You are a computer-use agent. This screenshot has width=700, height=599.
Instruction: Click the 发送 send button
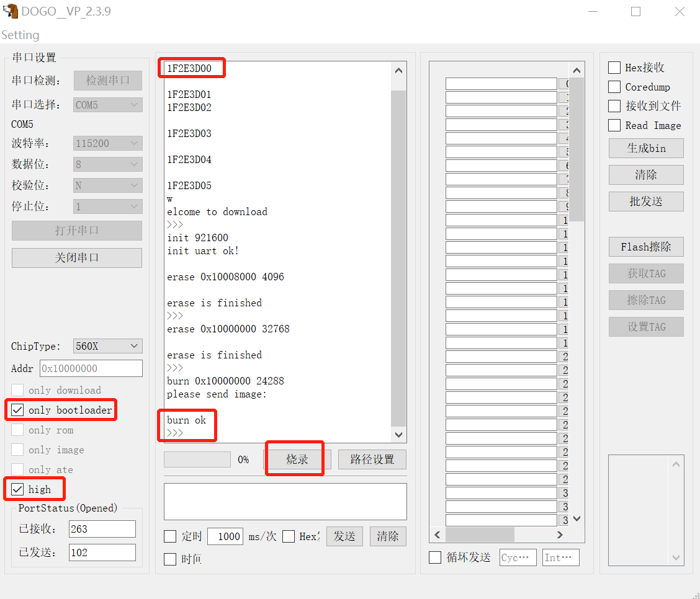tap(344, 536)
